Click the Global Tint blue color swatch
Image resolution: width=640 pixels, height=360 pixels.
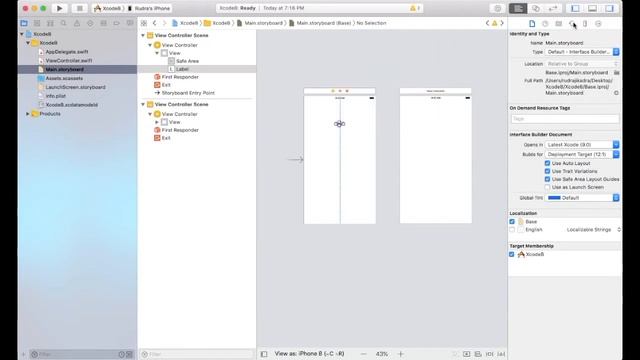point(554,198)
